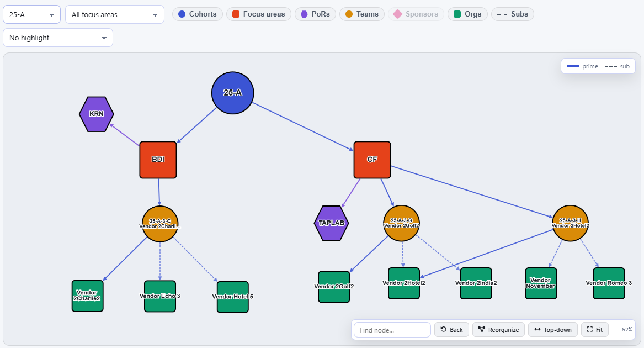Click the Vendor Hotel 5 org node
Viewport: 644px width, 348px height.
coord(232,297)
